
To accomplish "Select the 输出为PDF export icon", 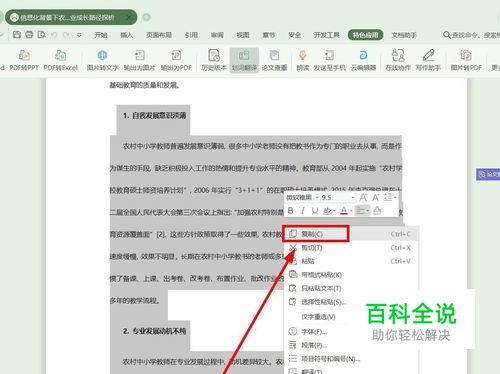I will [x=176, y=56].
